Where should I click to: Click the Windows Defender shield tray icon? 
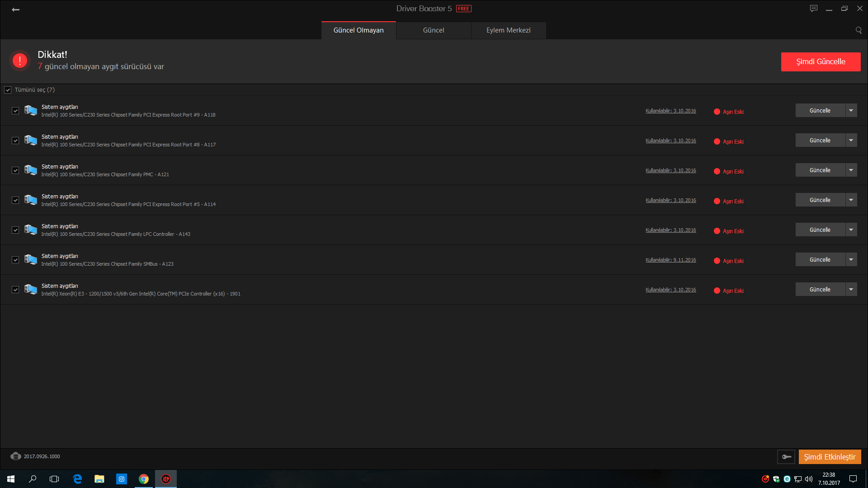pyautogui.click(x=776, y=479)
